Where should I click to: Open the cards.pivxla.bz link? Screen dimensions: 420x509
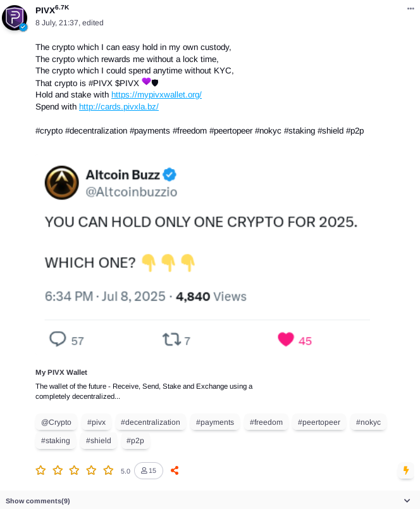pyautogui.click(x=119, y=107)
